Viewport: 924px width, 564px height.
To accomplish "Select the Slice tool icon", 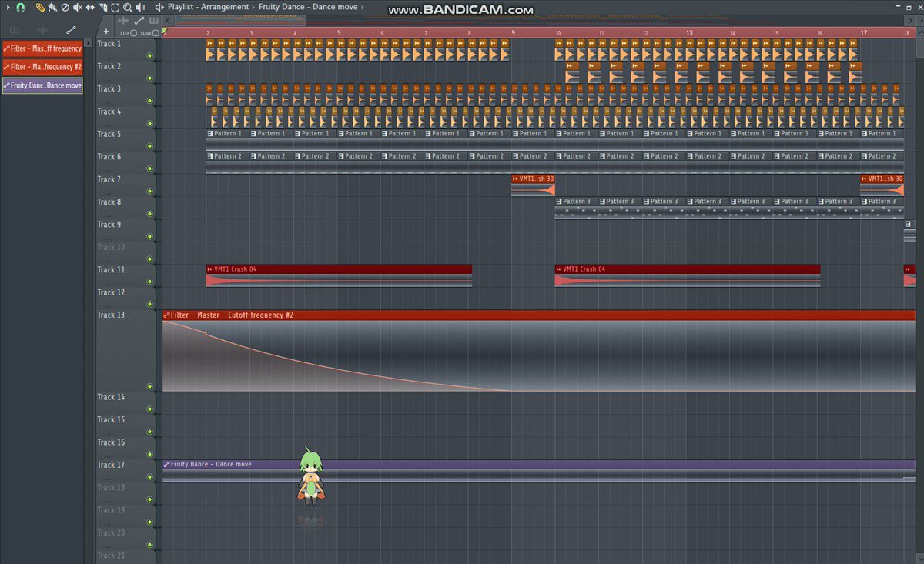I will click(x=102, y=8).
